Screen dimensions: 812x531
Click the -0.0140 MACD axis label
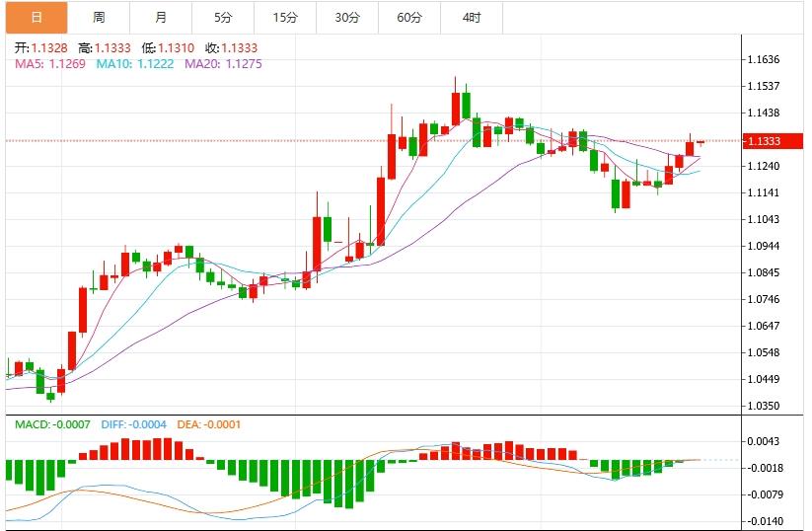coord(766,521)
